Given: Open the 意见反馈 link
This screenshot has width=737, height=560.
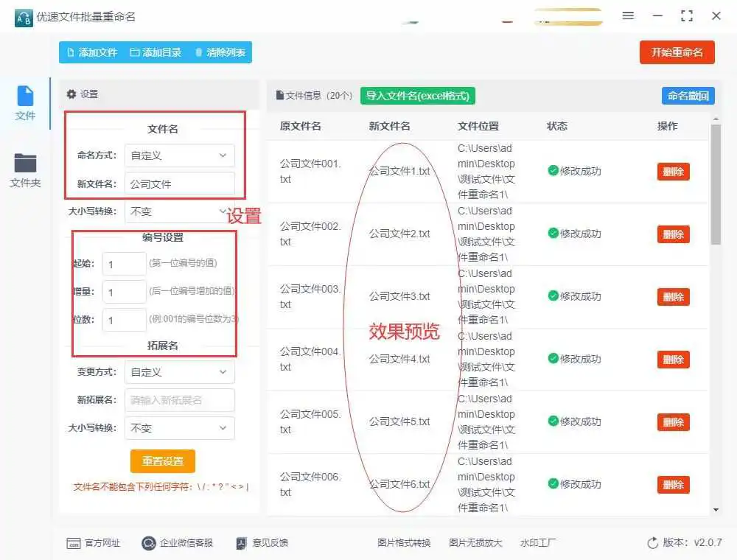Looking at the screenshot, I should coord(262,543).
